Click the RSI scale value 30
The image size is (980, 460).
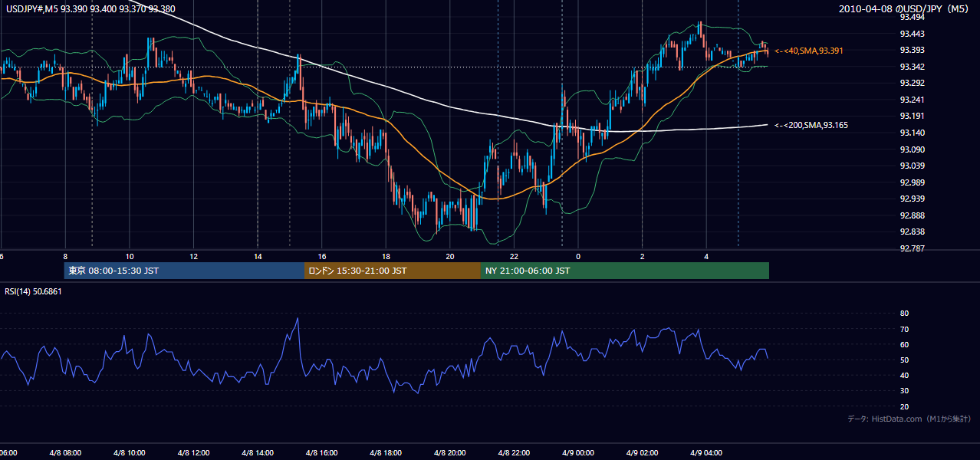point(904,391)
